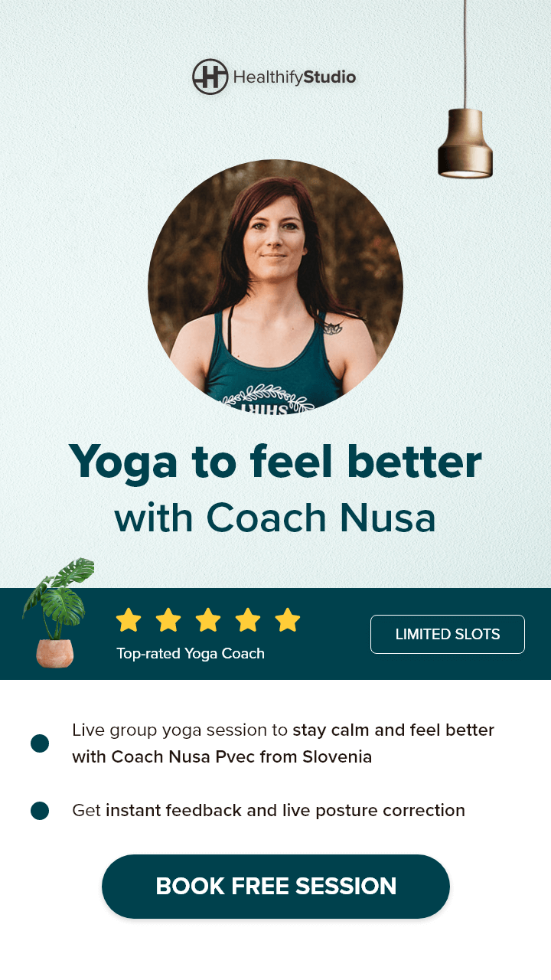This screenshot has height=980, width=551.
Task: Click the HealthifyStudio brand name text
Action: (295, 77)
